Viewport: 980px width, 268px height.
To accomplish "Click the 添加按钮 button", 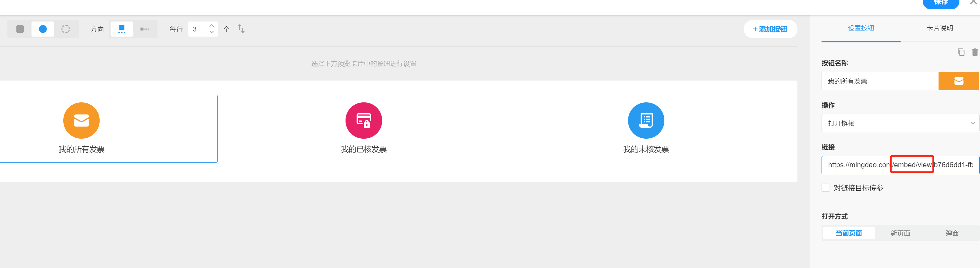I will tap(770, 29).
